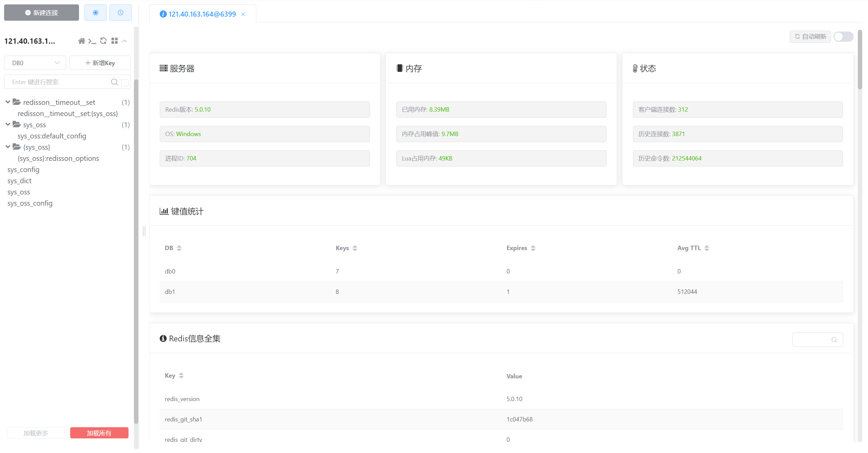Open the Redis console terminal icon
The height and width of the screenshot is (453, 868).
coord(92,41)
